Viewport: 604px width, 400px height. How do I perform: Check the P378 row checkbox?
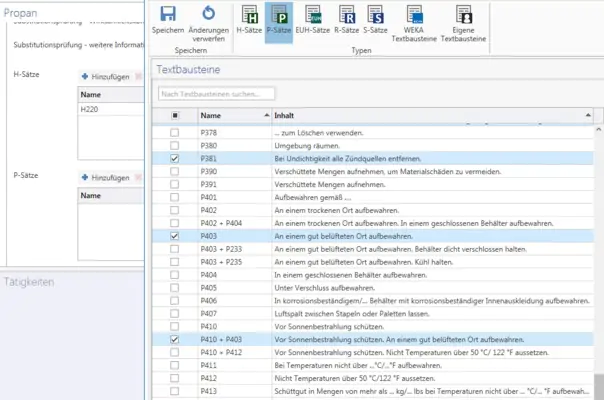174,133
